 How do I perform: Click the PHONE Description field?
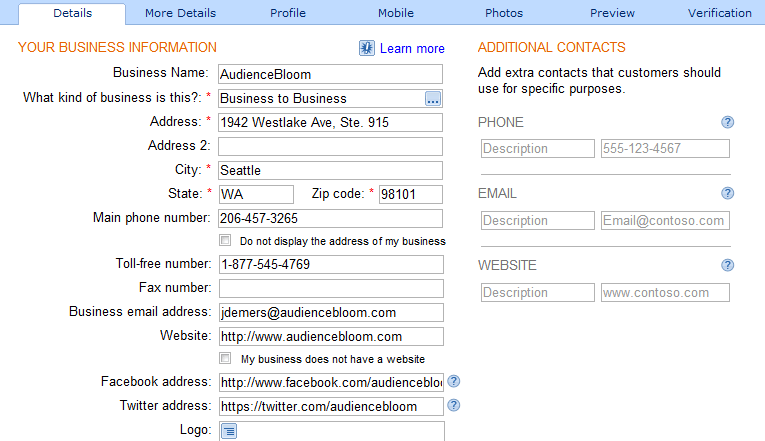[538, 148]
